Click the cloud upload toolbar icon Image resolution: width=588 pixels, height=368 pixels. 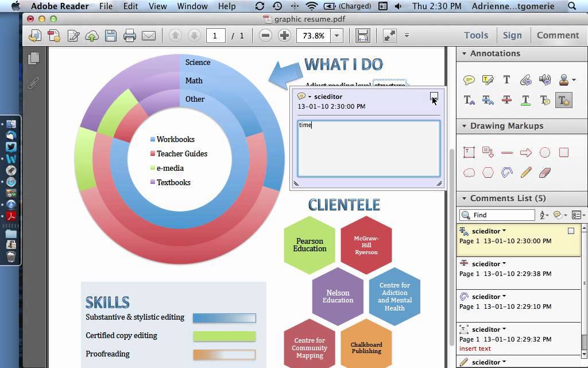click(x=91, y=36)
